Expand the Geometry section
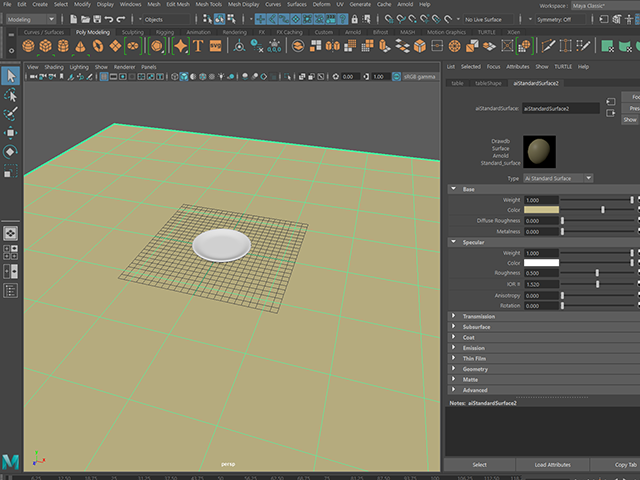The width and height of the screenshot is (640, 480). [453, 369]
